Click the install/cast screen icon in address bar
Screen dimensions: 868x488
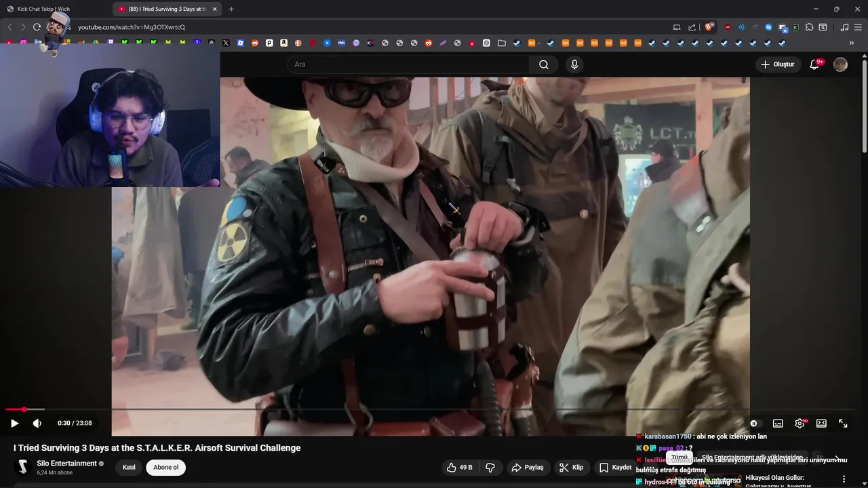coord(677,27)
